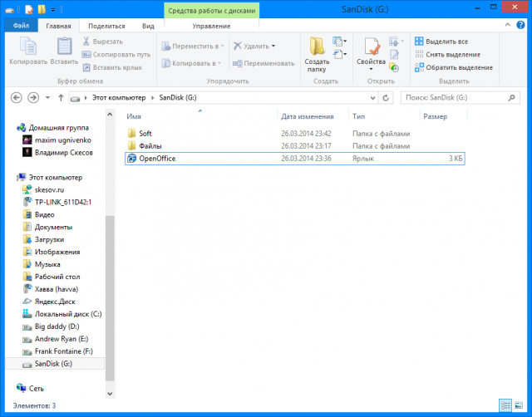Image resolution: width=532 pixels, height=417 pixels.
Task: Open the address bar history dropdown
Action: point(372,98)
